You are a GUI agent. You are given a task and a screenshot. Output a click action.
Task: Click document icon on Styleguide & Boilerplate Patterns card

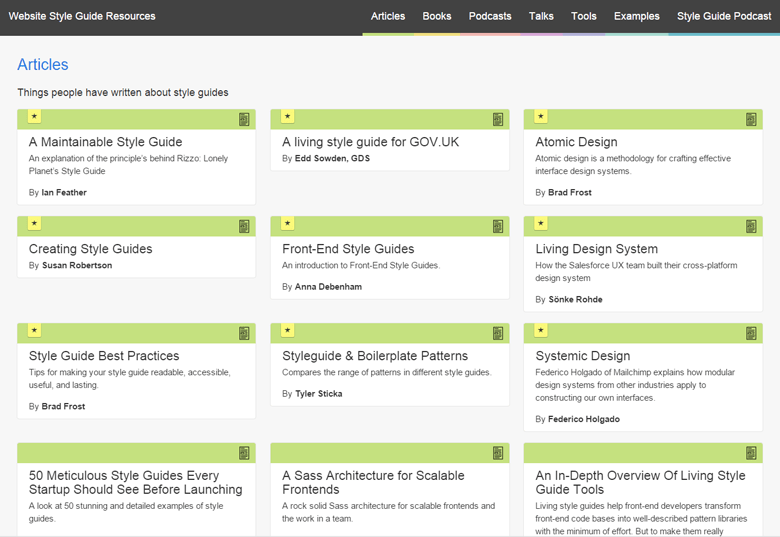click(497, 333)
